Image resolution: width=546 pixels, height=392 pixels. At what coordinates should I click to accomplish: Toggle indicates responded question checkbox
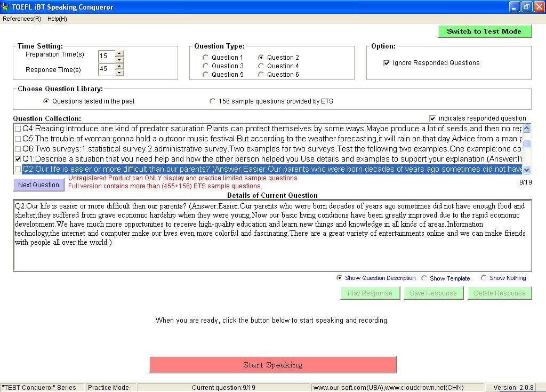pyautogui.click(x=432, y=118)
